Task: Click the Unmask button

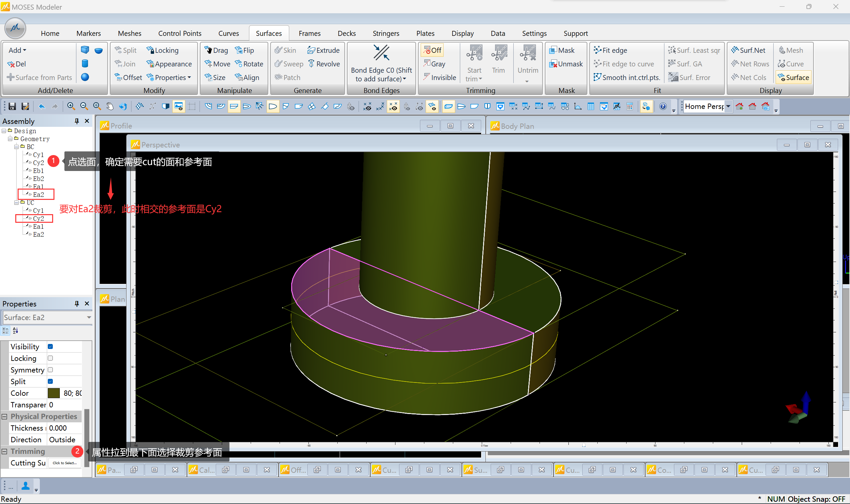Action: 566,64
